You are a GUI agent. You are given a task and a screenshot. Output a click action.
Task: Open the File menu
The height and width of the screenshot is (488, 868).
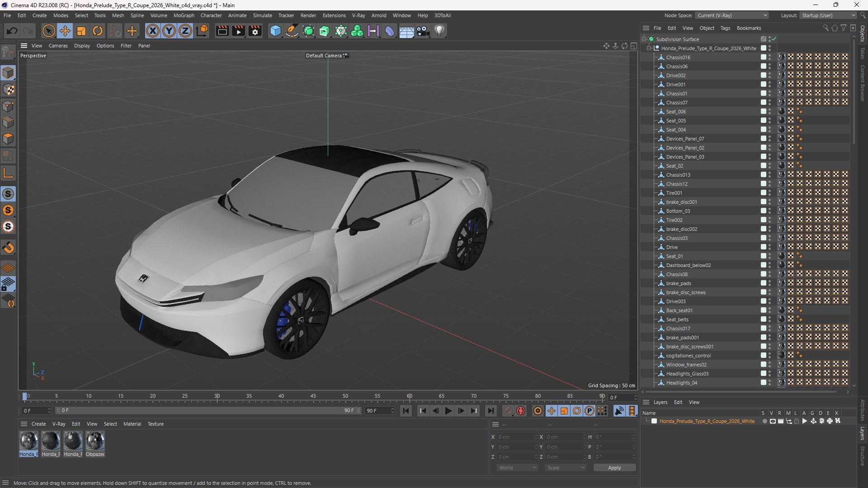coord(7,15)
